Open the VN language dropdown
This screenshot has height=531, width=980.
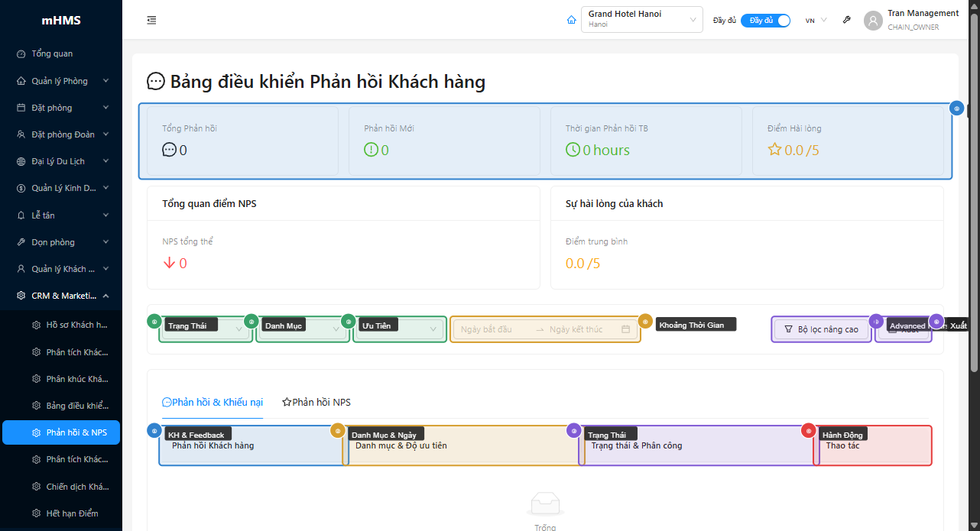coord(816,21)
